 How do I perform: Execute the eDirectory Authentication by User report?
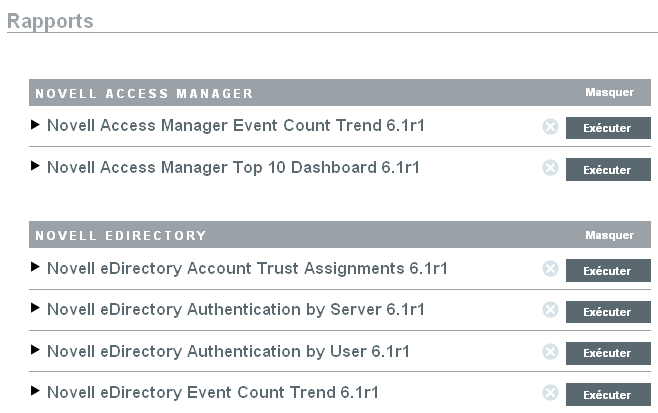click(x=608, y=353)
